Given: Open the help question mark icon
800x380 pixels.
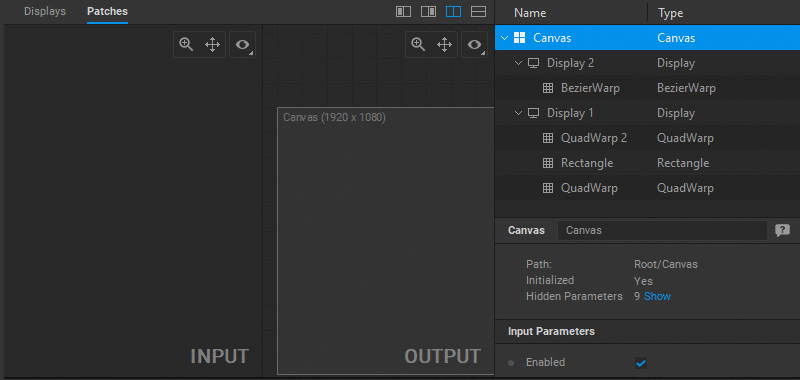Looking at the screenshot, I should click(782, 231).
